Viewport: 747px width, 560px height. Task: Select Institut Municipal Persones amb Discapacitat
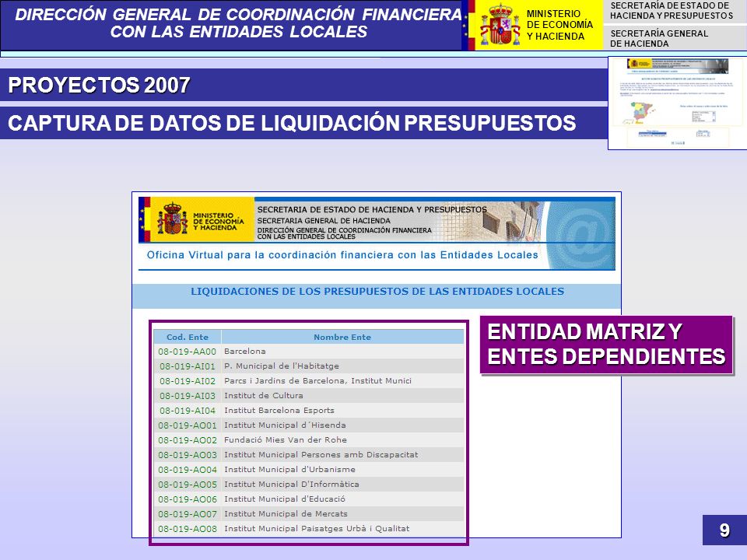(x=321, y=454)
